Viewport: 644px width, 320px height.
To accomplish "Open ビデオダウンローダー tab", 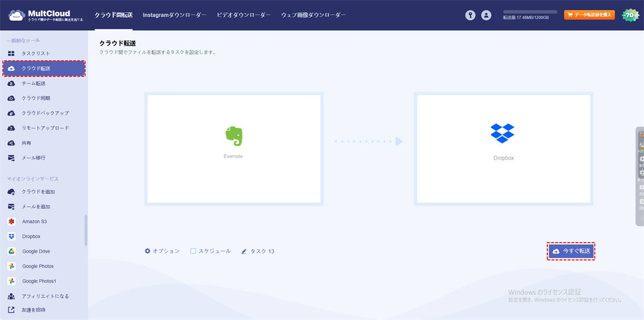I will coord(244,15).
